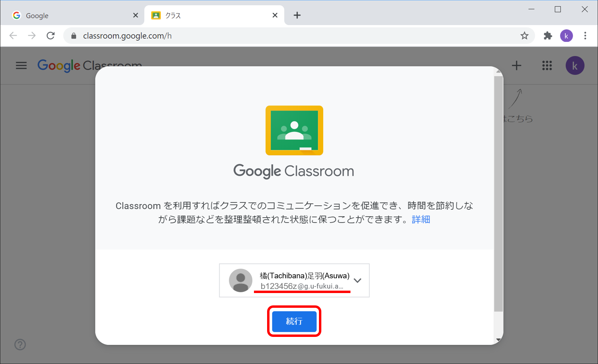
Task: Go forward in browser history
Action: pos(32,36)
